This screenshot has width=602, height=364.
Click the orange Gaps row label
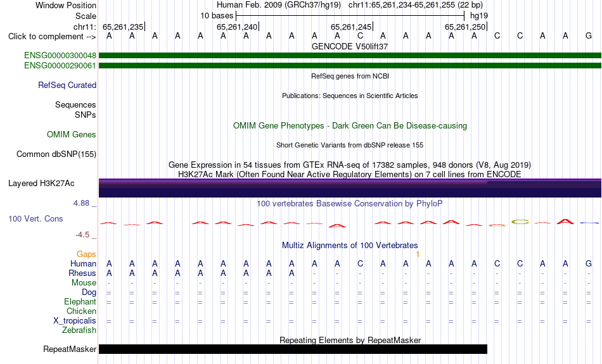point(86,254)
